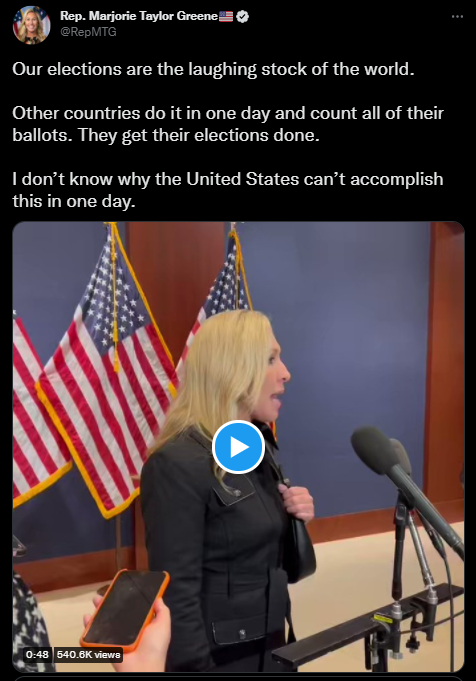The width and height of the screenshot is (476, 681).
Task: Play the embedded tweet video
Action: pyautogui.click(x=238, y=447)
